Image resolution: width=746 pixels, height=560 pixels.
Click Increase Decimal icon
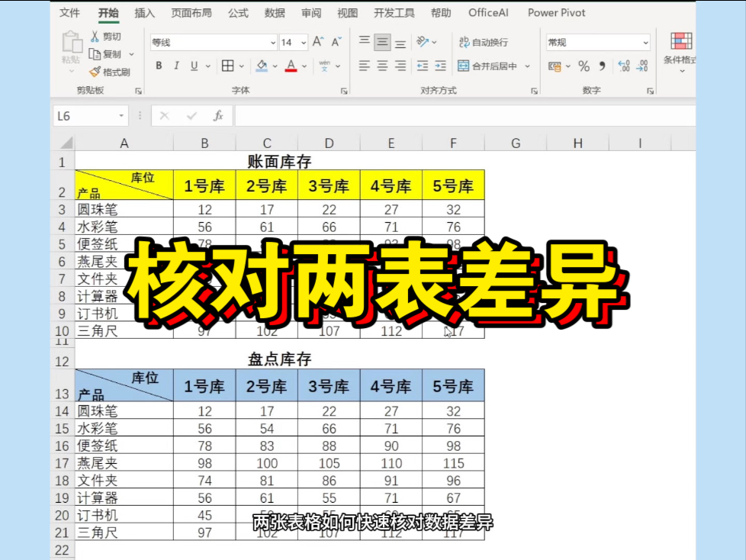click(625, 67)
